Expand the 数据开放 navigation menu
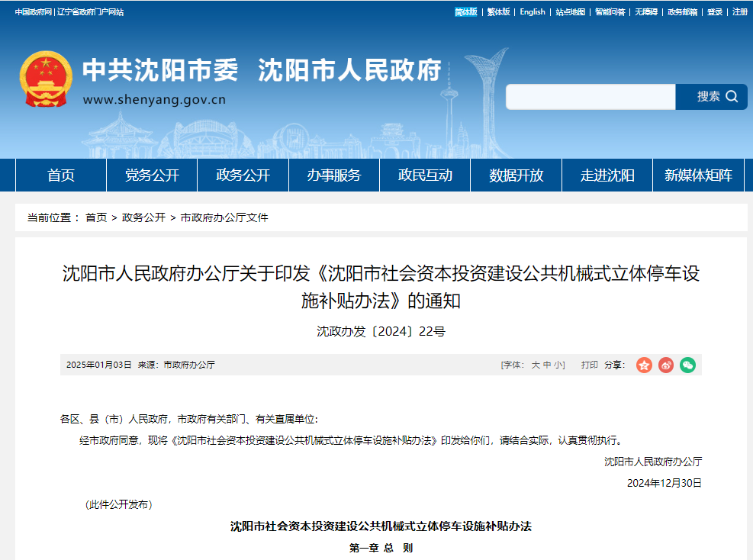The width and height of the screenshot is (753, 560). (516, 175)
